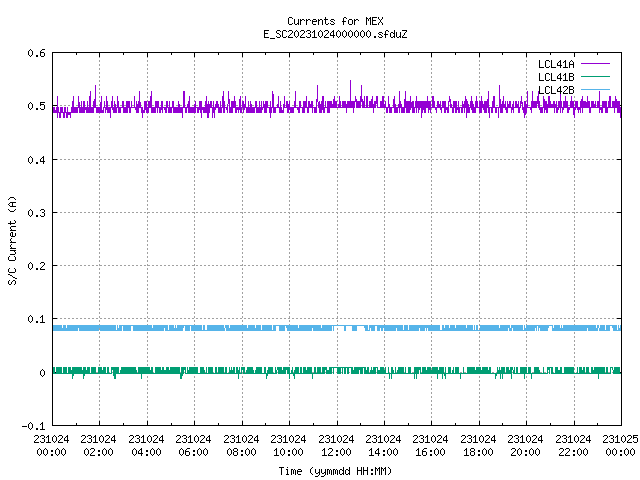640x480 pixels.
Task: Click the green LCL41B legend line sample
Action: (595, 76)
